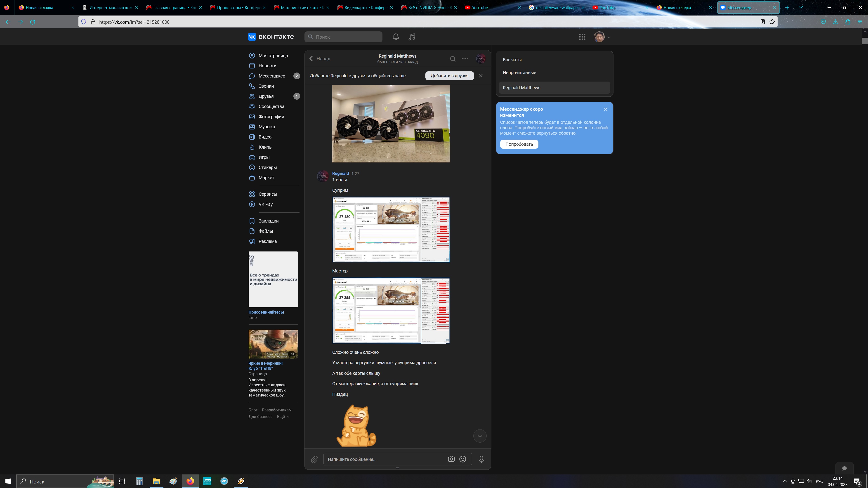
Task: Open File Explorer from the taskbar
Action: (156, 481)
